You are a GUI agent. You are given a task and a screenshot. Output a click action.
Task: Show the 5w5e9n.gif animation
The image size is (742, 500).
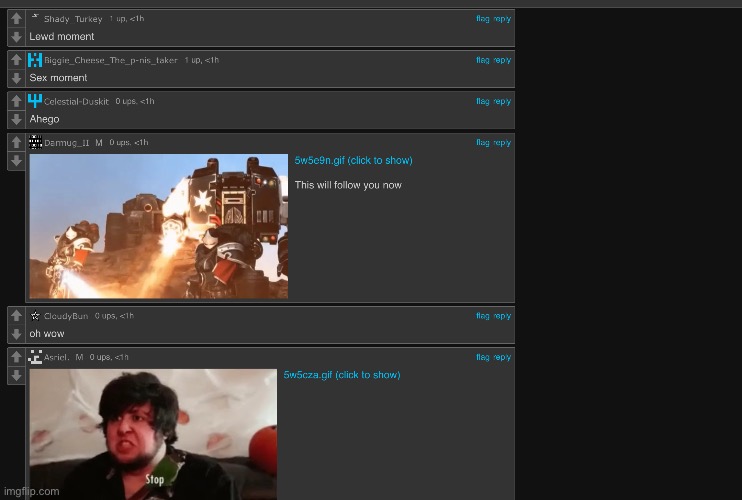(x=353, y=160)
